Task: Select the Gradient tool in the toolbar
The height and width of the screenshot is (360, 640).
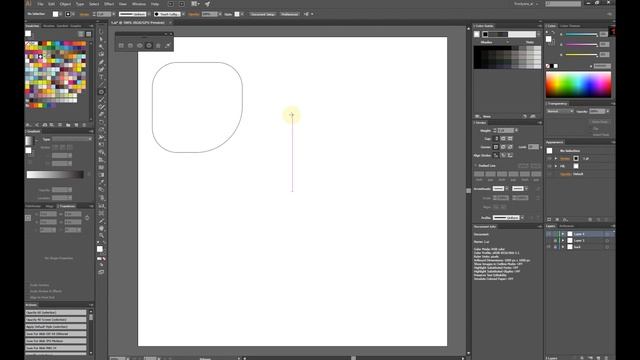Action: tap(101, 175)
